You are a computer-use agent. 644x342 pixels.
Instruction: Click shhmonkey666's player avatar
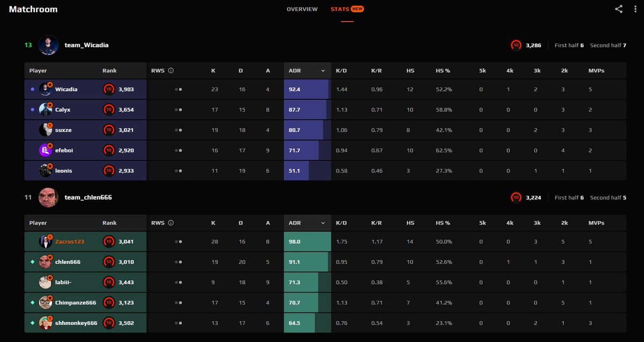tap(46, 323)
